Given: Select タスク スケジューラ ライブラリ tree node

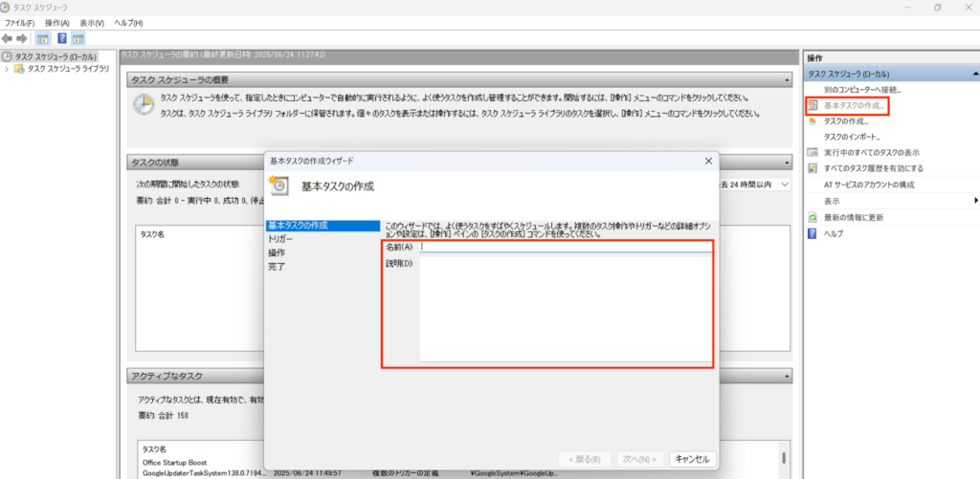Looking at the screenshot, I should [x=68, y=69].
